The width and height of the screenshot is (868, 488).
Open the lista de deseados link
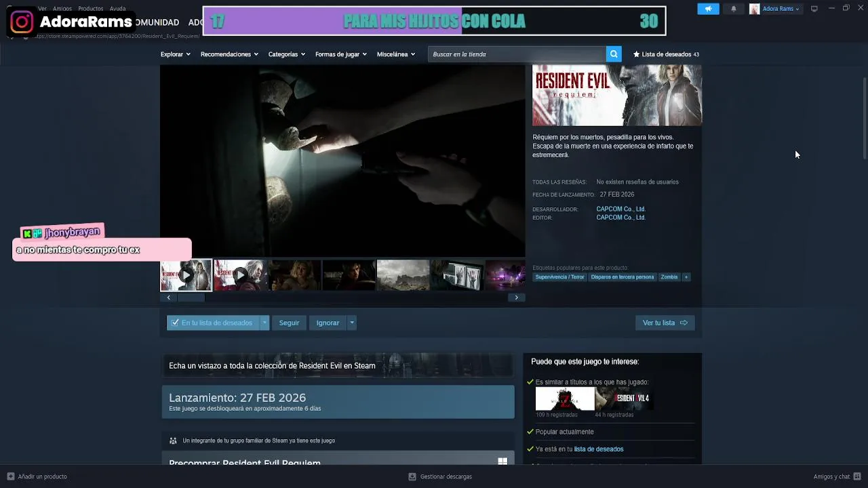coord(599,449)
